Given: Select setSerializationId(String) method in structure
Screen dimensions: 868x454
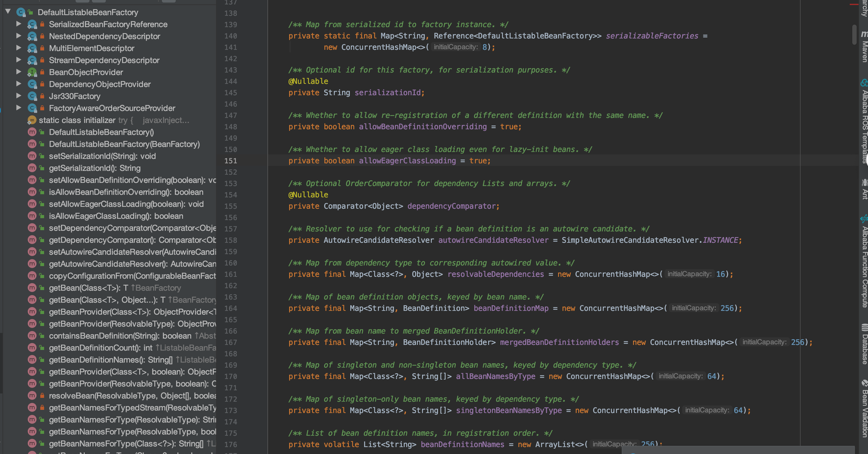Looking at the screenshot, I should 102,156.
